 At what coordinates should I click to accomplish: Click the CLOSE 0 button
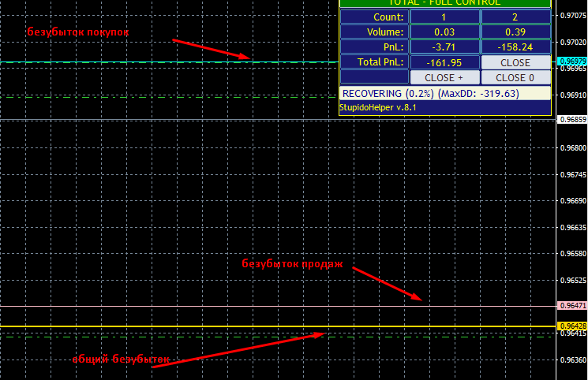click(x=515, y=77)
